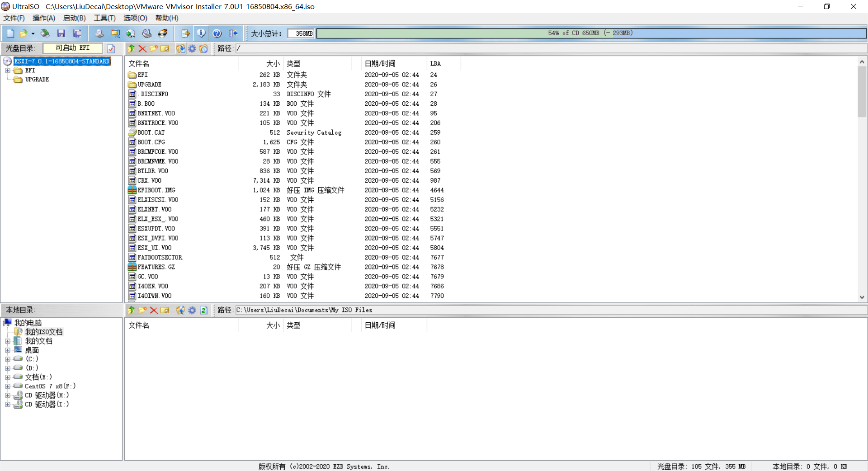
Task: Click gear icon in local directory toolbar
Action: click(192, 310)
